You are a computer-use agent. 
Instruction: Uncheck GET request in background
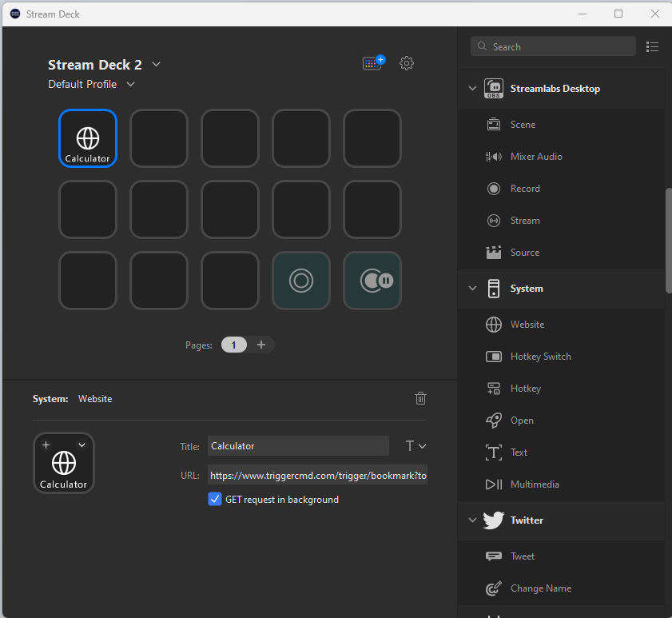point(215,499)
